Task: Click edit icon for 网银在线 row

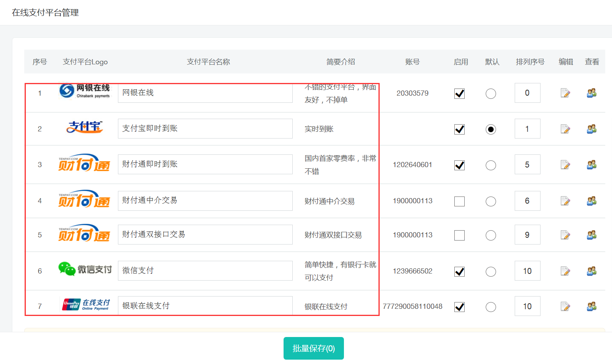Action: pos(565,93)
